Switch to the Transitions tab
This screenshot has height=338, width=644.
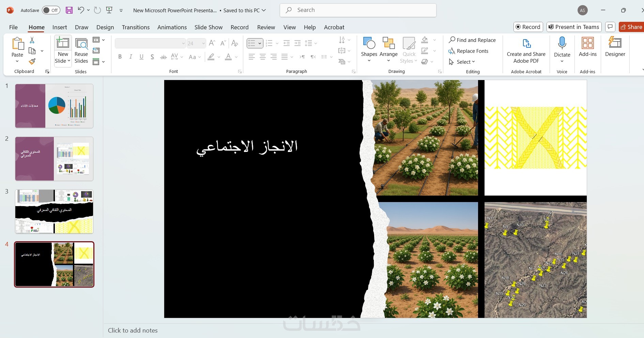pos(136,27)
